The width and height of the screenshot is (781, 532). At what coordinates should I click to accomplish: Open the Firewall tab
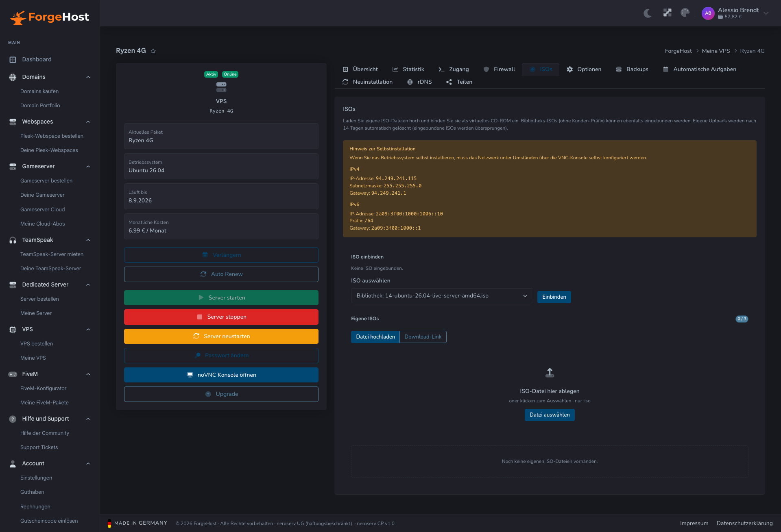pos(499,69)
